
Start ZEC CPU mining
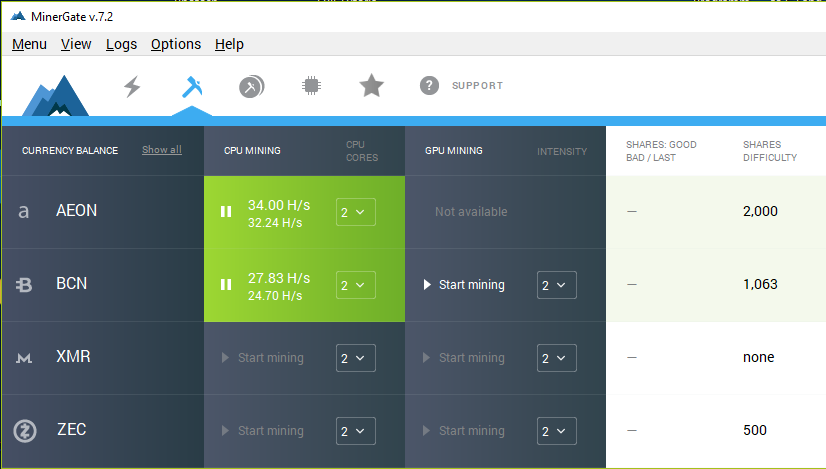click(263, 431)
